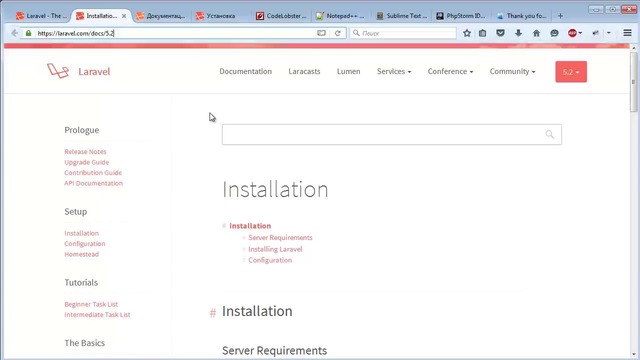
Task: Open Upgrade Guide sidebar link
Action: coord(87,162)
